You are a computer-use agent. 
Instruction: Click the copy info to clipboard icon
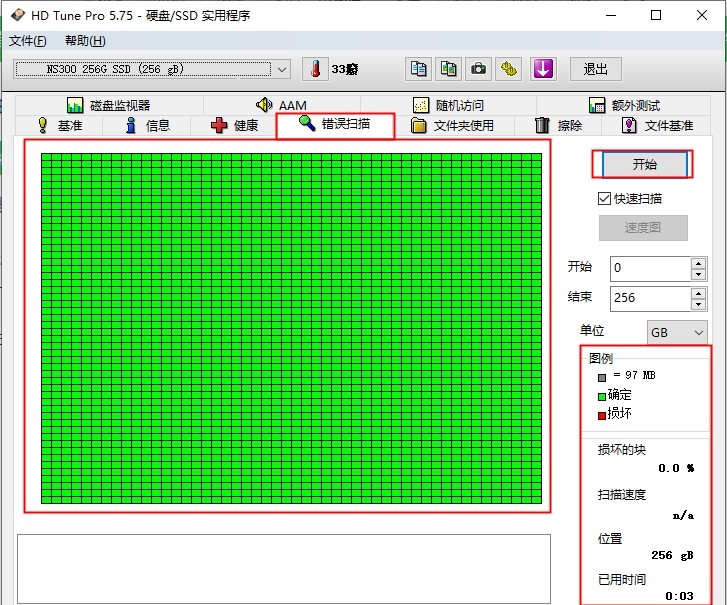point(419,69)
